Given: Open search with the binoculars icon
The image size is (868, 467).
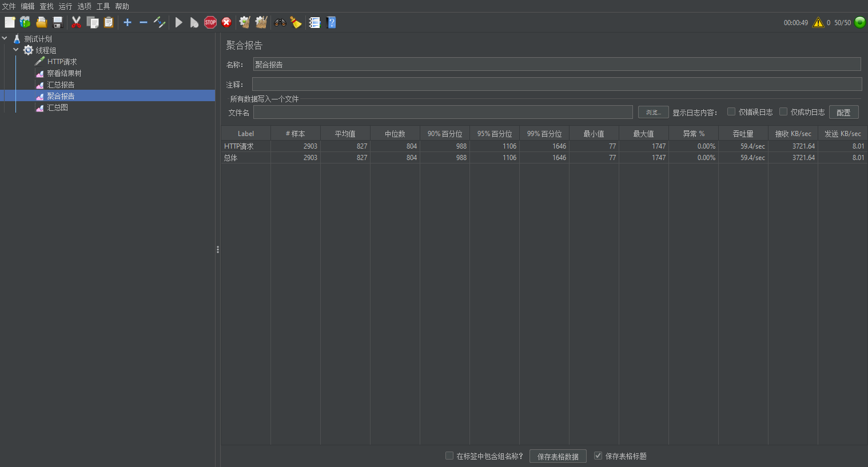Looking at the screenshot, I should point(280,22).
